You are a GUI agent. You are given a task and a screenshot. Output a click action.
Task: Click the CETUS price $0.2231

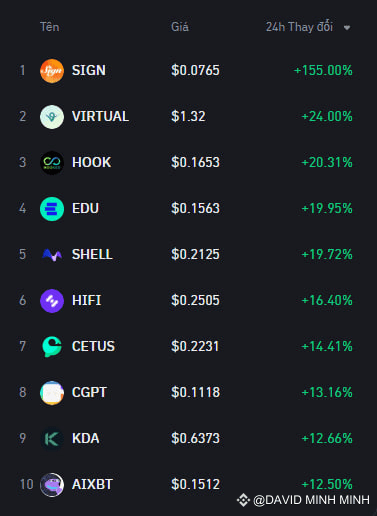coord(195,346)
